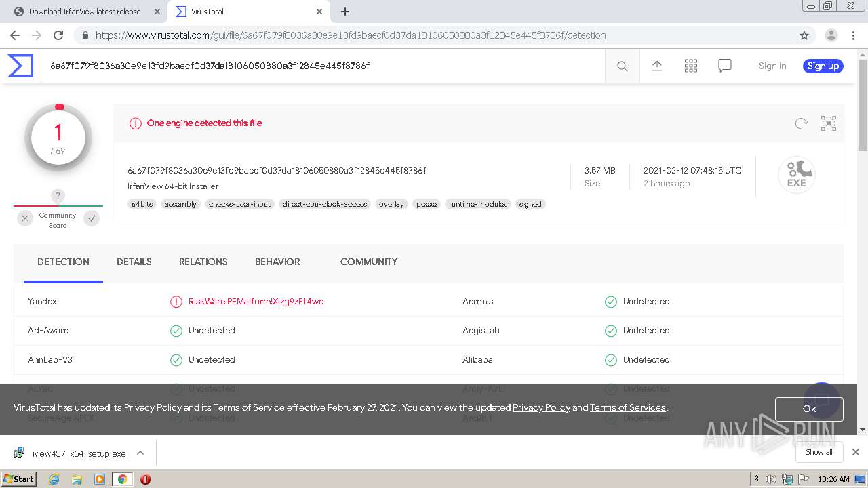Viewport: 868px width, 488px height.
Task: Click the EXE file type icon
Action: point(796,174)
